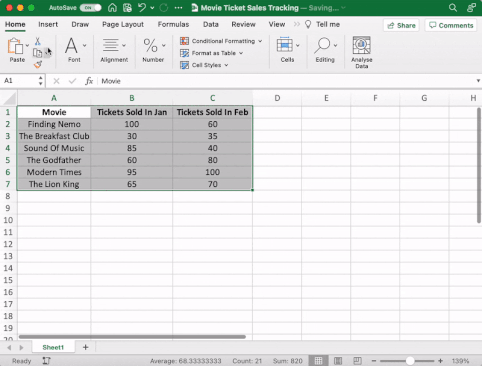This screenshot has width=482, height=366.
Task: Open the Format as Table dropdown
Action: pos(212,53)
